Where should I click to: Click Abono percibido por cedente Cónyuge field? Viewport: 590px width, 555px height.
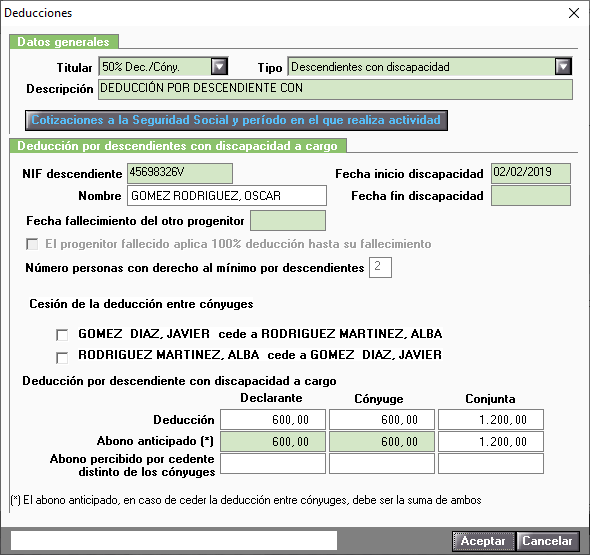(382, 463)
